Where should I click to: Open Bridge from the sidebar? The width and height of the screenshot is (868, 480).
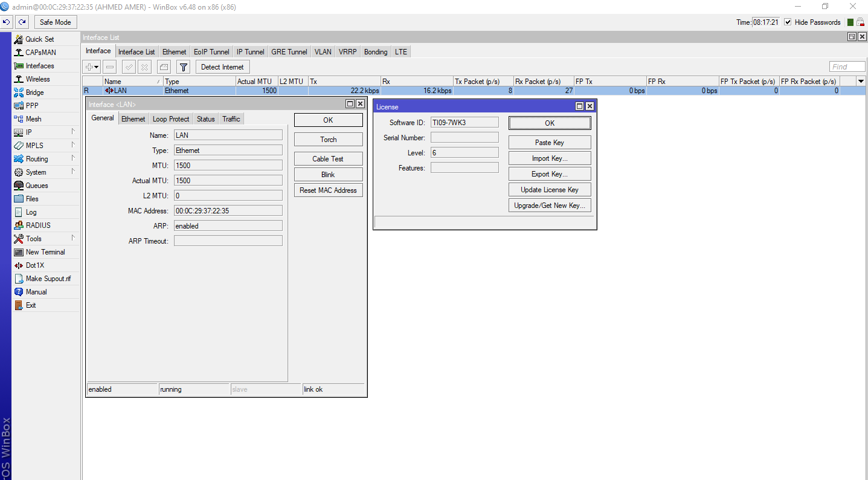tap(34, 92)
